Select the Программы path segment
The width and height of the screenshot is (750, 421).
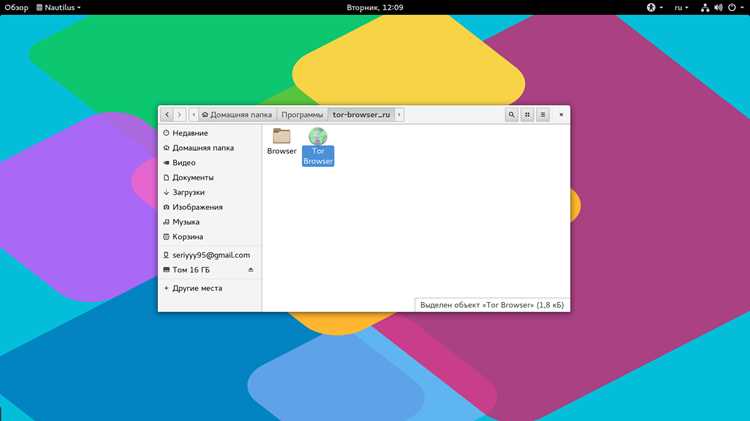pos(302,115)
